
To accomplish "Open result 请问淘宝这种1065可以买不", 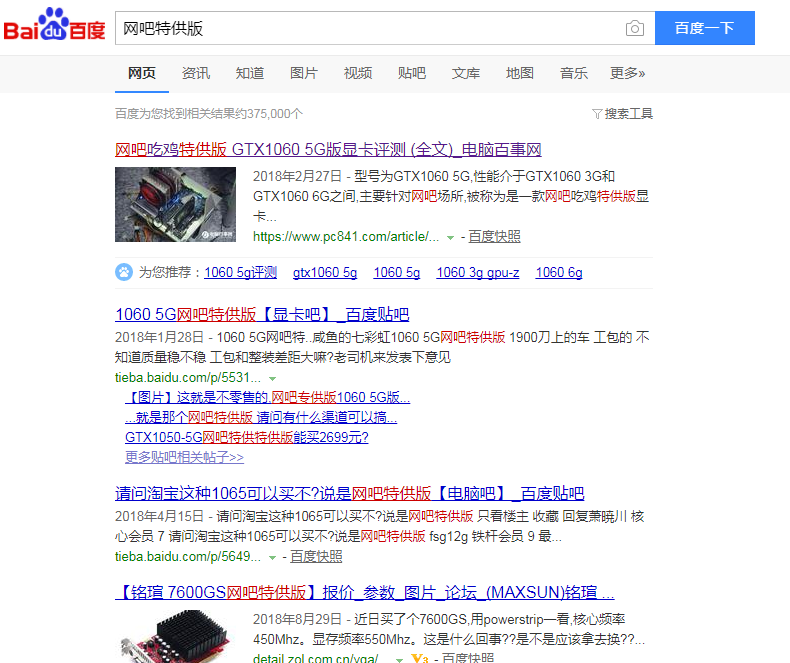I will pos(350,493).
